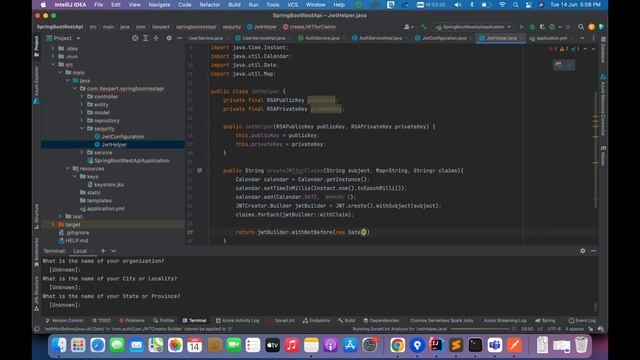Click Expand All icon in Project panel

click(x=145, y=38)
